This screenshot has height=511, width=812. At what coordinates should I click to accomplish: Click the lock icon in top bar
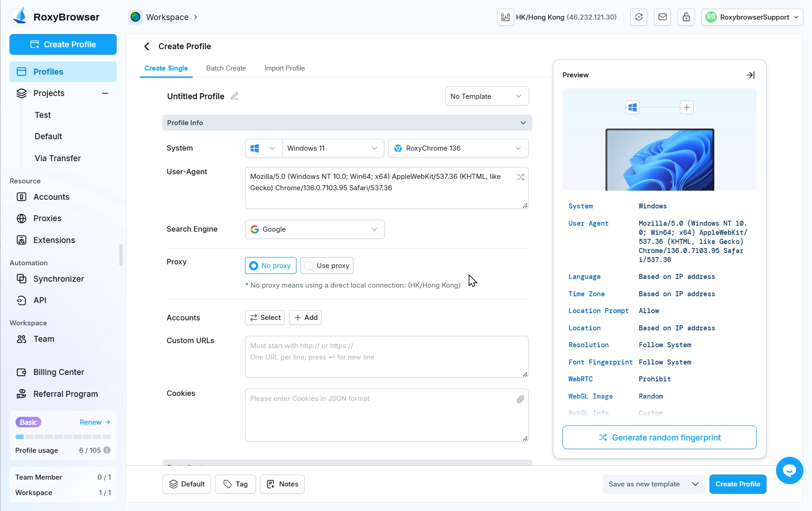coord(686,17)
